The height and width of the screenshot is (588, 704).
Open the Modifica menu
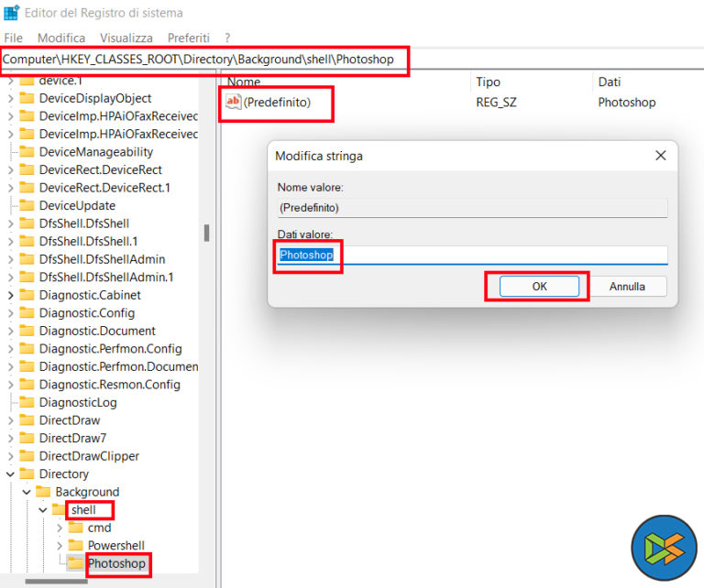[x=61, y=38]
